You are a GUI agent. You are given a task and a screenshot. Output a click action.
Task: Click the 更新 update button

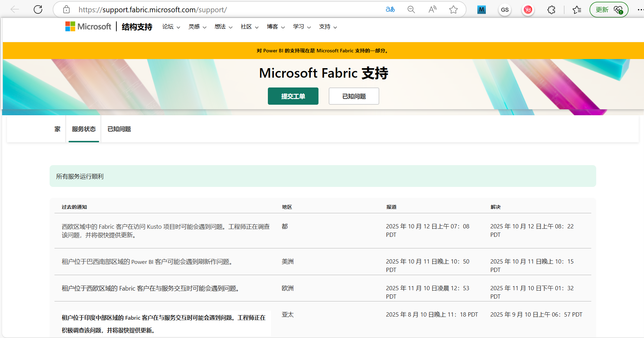[x=609, y=10]
